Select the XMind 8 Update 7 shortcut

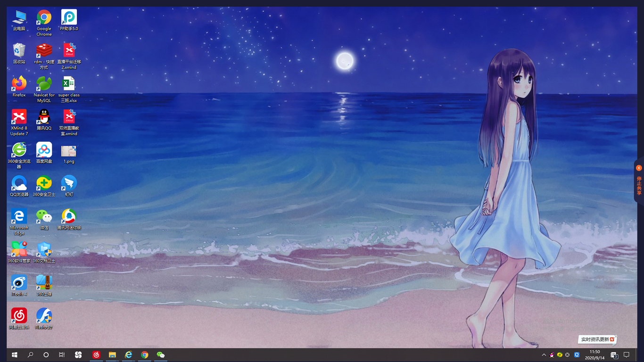click(x=19, y=123)
